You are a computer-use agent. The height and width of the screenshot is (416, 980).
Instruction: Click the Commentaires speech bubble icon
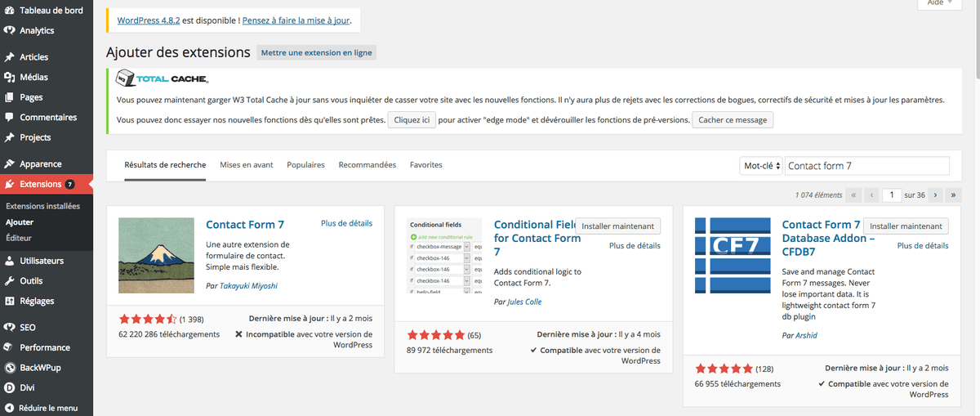[9, 118]
